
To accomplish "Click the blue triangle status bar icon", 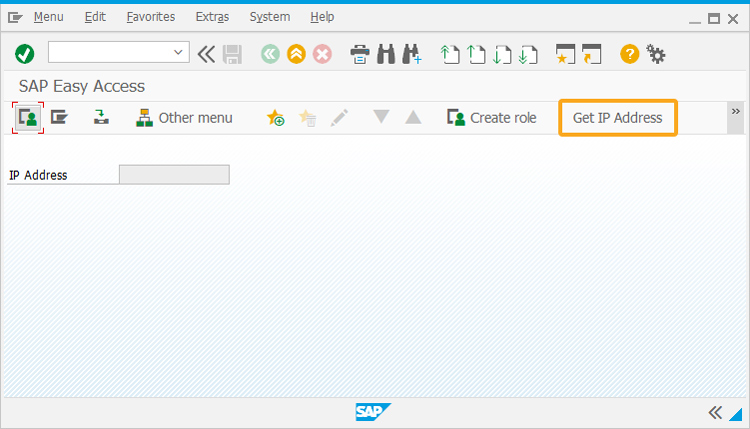I will coord(735,414).
